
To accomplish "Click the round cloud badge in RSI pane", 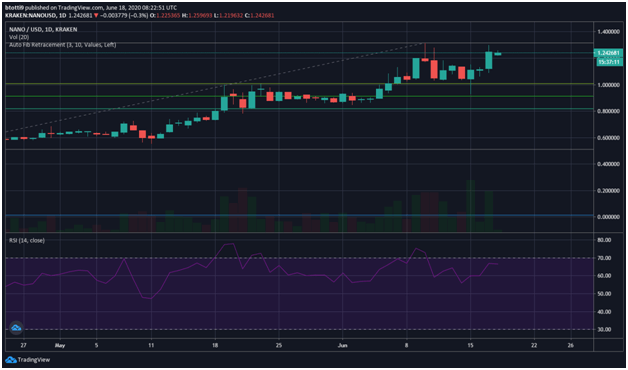I will 16,328.
